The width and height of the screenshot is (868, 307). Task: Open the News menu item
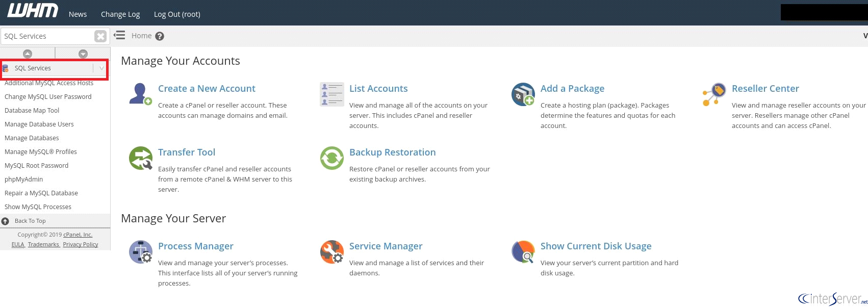(78, 14)
